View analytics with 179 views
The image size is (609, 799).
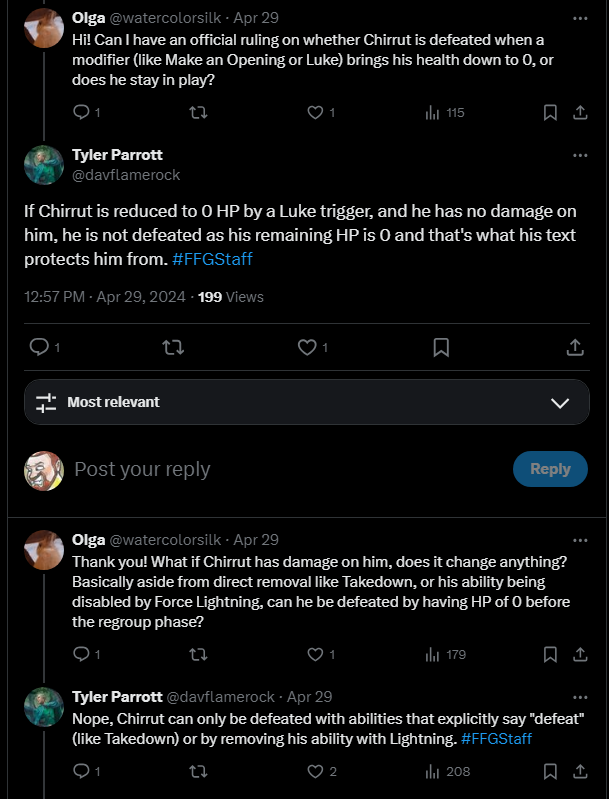[x=445, y=654]
